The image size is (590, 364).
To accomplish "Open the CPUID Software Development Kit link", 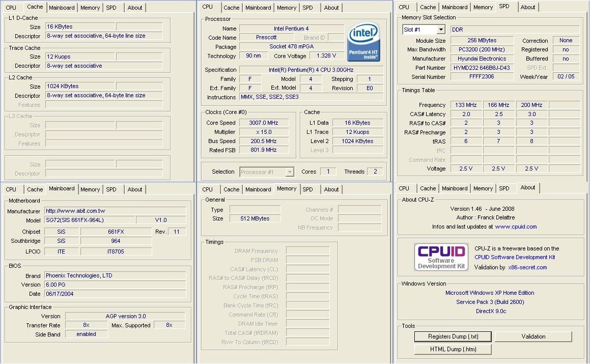I will tap(515, 257).
